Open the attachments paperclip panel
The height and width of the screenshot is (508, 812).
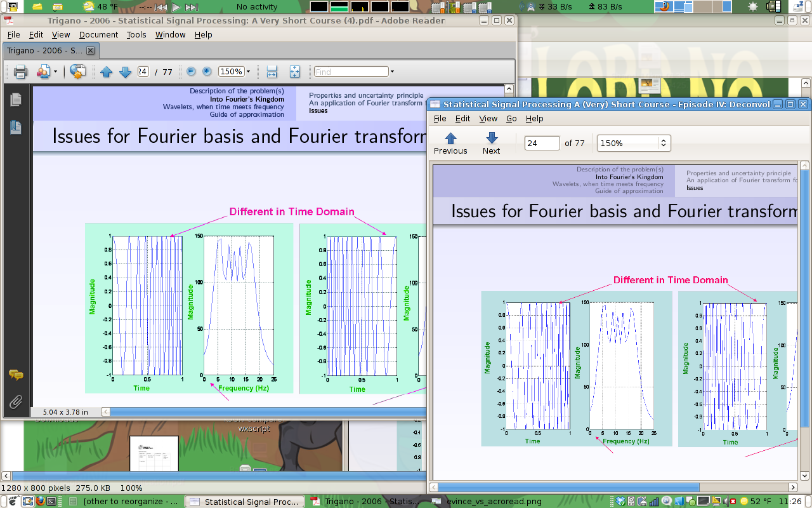tap(16, 401)
